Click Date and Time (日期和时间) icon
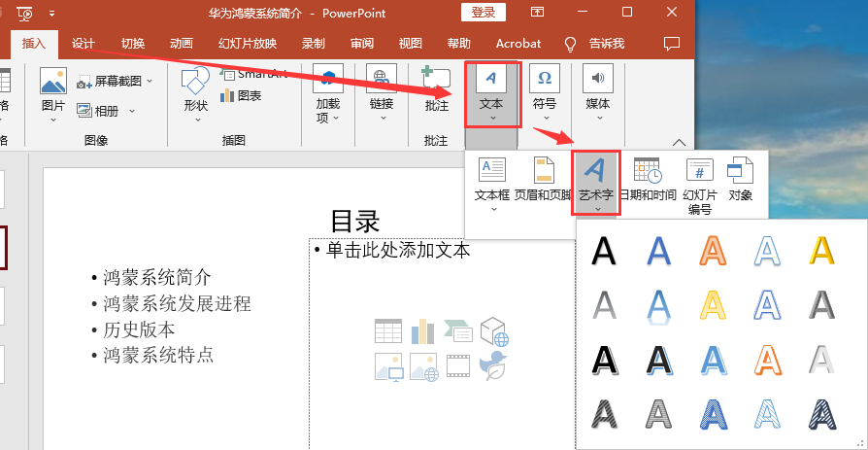The image size is (868, 450). 648,178
